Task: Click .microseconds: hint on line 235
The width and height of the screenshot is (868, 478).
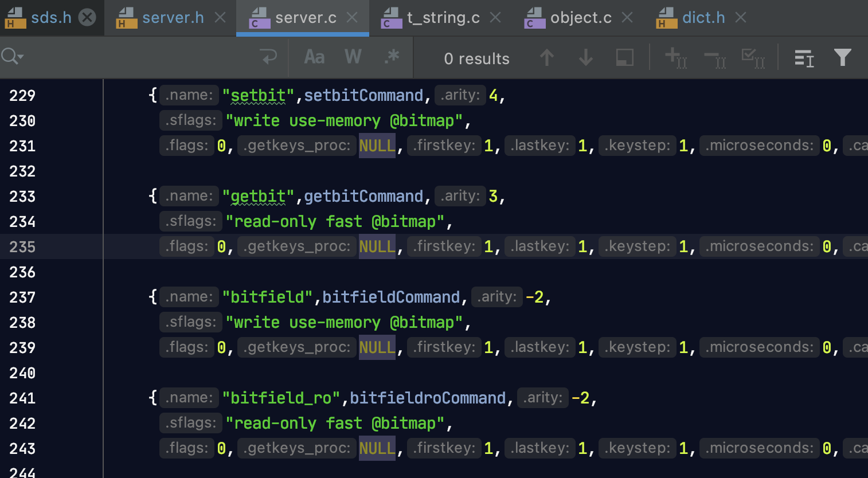Action: click(x=759, y=246)
